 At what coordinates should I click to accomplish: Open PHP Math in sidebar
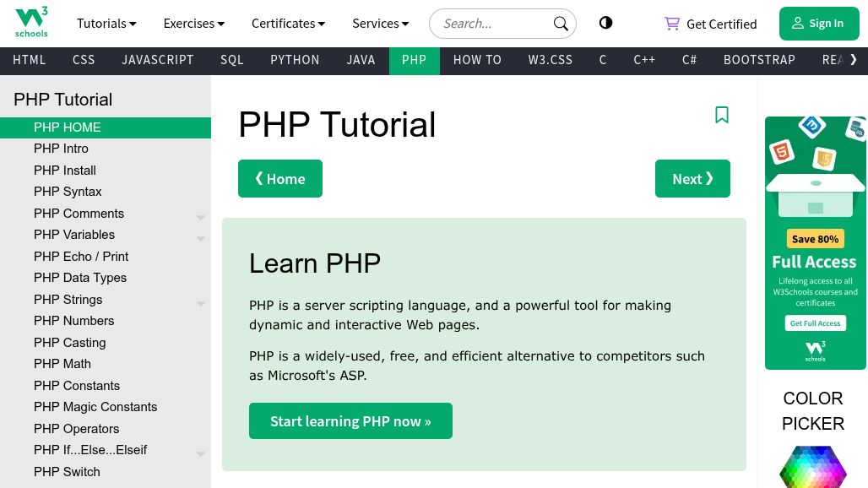(106, 364)
